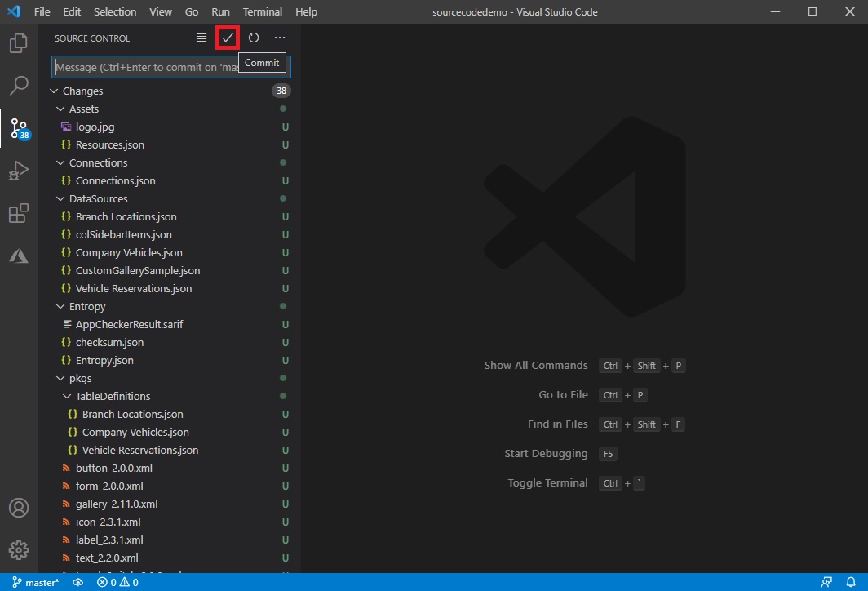
Task: Click the master* branch indicator
Action: point(36,582)
